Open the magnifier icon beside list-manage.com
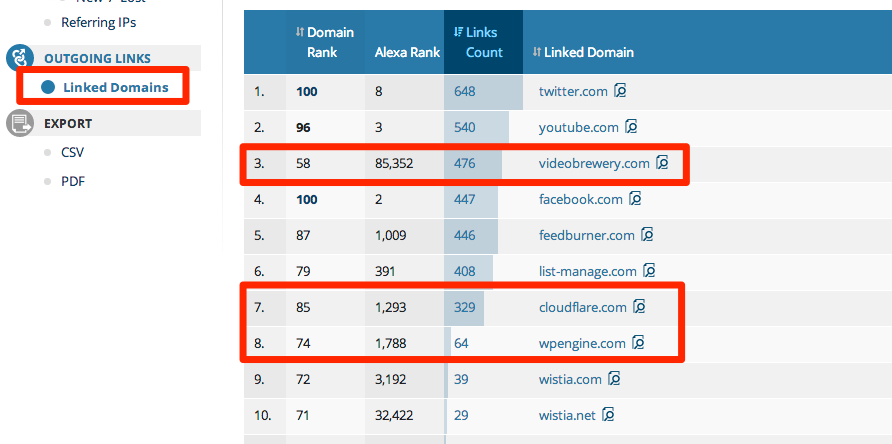 (650, 271)
